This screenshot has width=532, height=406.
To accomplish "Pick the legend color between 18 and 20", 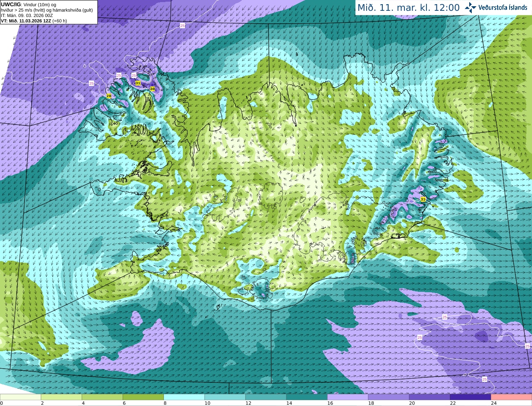I will tap(389, 397).
